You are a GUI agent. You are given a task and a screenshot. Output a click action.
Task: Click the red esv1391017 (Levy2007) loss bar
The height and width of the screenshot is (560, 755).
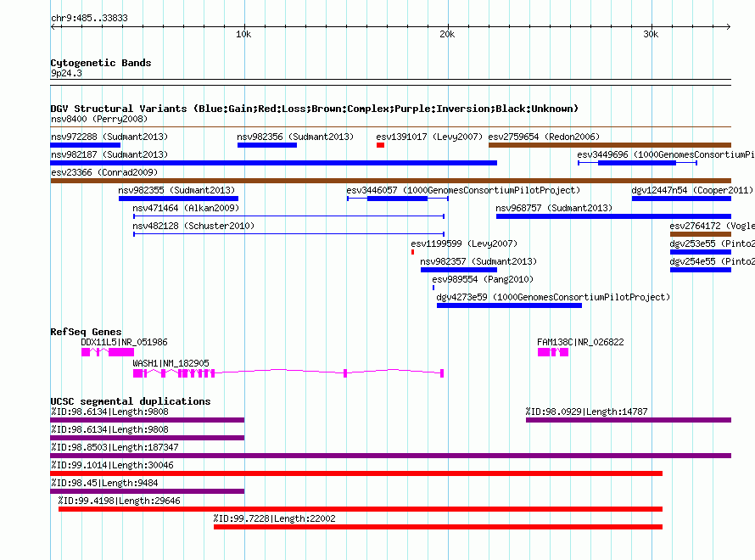380,145
